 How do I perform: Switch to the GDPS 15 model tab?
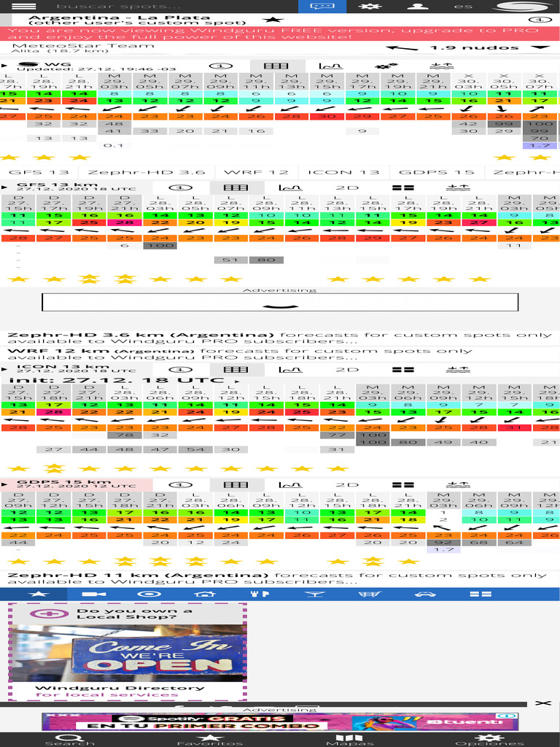click(437, 172)
